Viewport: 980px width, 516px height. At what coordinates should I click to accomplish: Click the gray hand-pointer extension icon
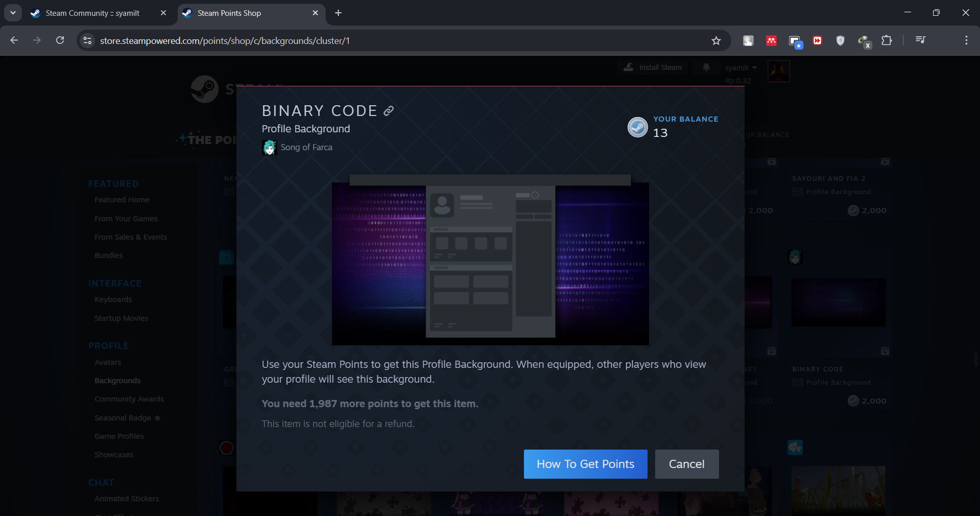(748, 41)
